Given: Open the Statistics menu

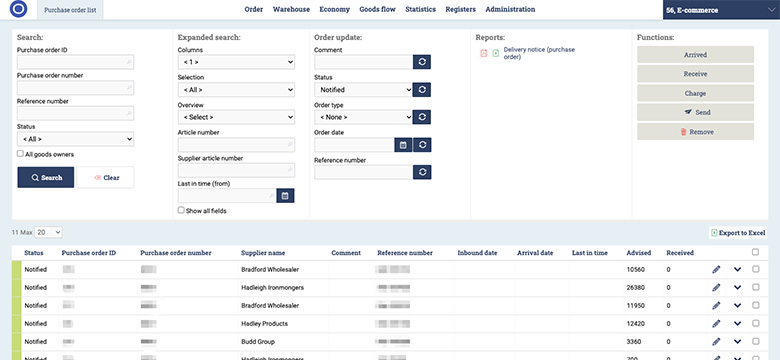Looking at the screenshot, I should [420, 9].
